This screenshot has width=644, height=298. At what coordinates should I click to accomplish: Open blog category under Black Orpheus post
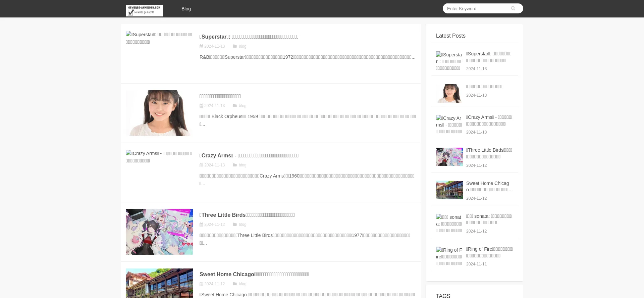[243, 106]
